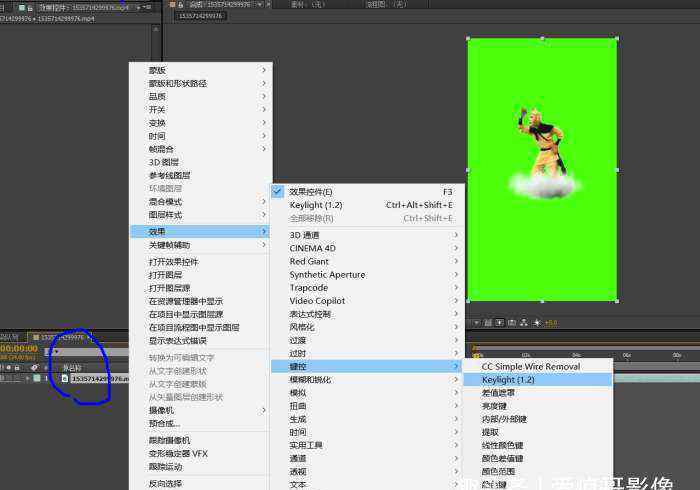The width and height of the screenshot is (700, 490).
Task: Click the yellow +0.0 exposure value below the viewer
Action: pos(551,323)
